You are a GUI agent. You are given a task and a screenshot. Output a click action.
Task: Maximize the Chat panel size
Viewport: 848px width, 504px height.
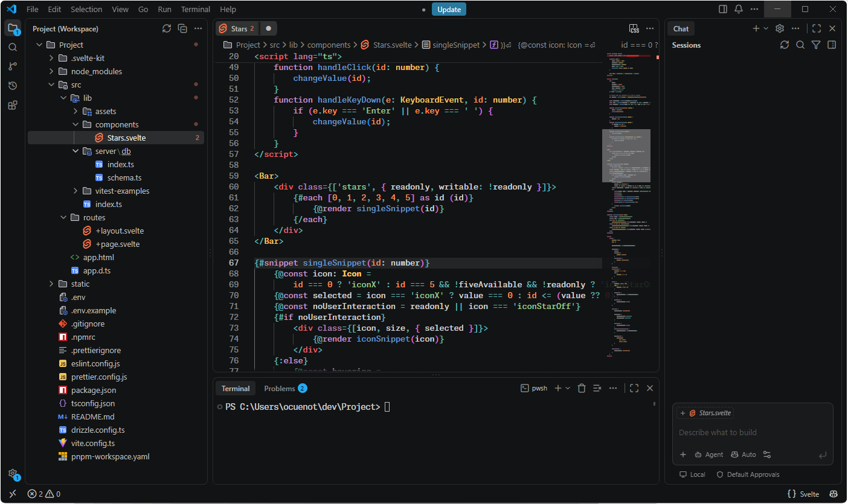pos(817,28)
